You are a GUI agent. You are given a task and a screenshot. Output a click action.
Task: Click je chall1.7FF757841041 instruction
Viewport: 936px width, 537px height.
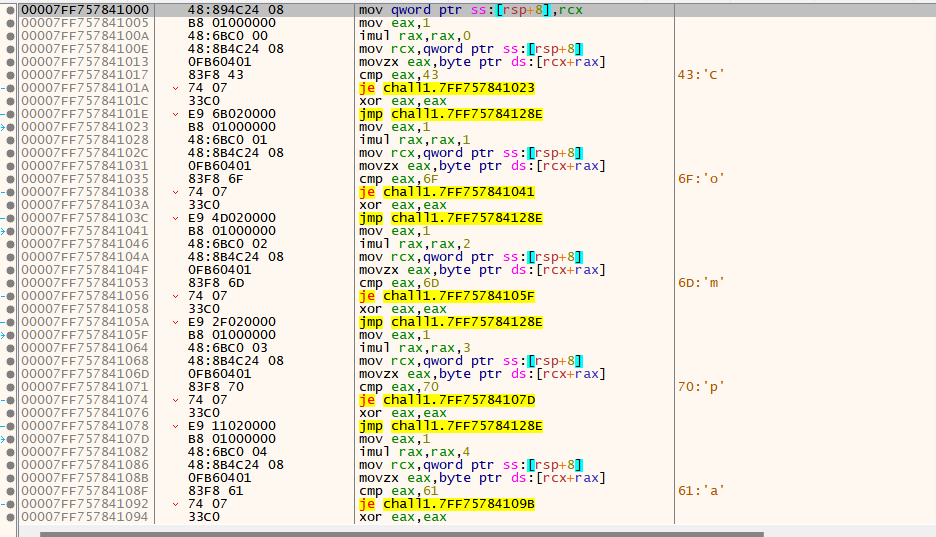[447, 192]
